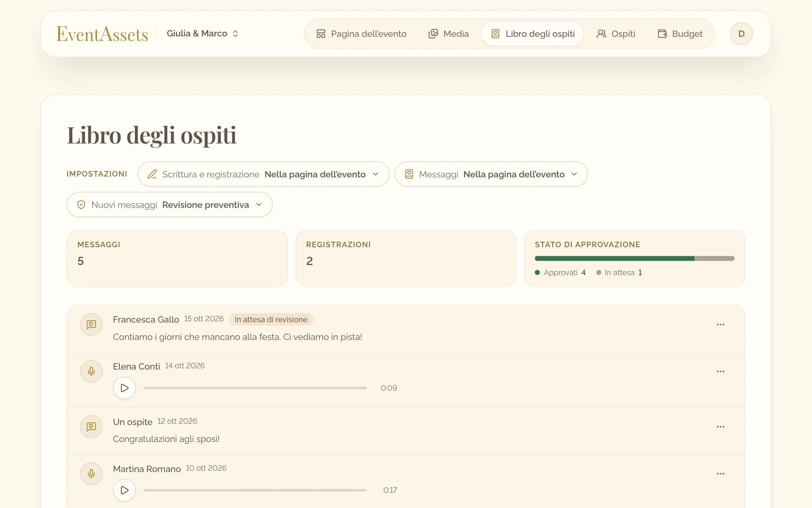Click the Approvati 4 legend entry
The width and height of the screenshot is (812, 508).
[x=560, y=273]
